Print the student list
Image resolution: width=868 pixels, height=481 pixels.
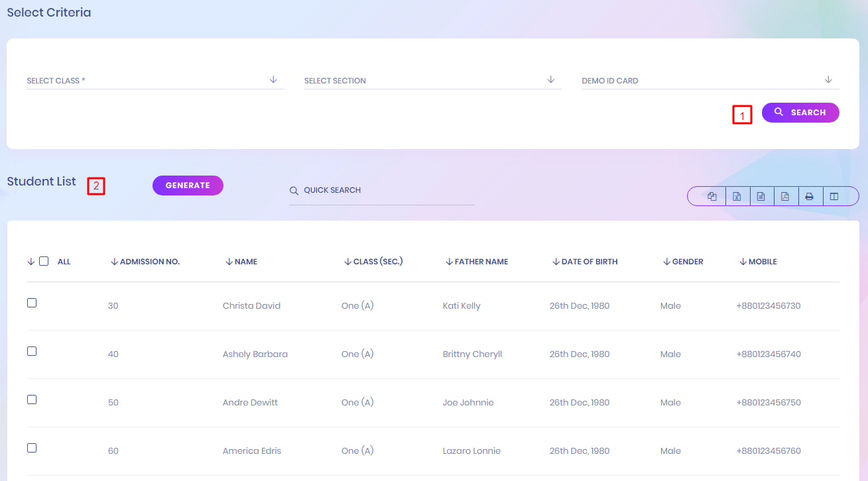[x=810, y=196]
